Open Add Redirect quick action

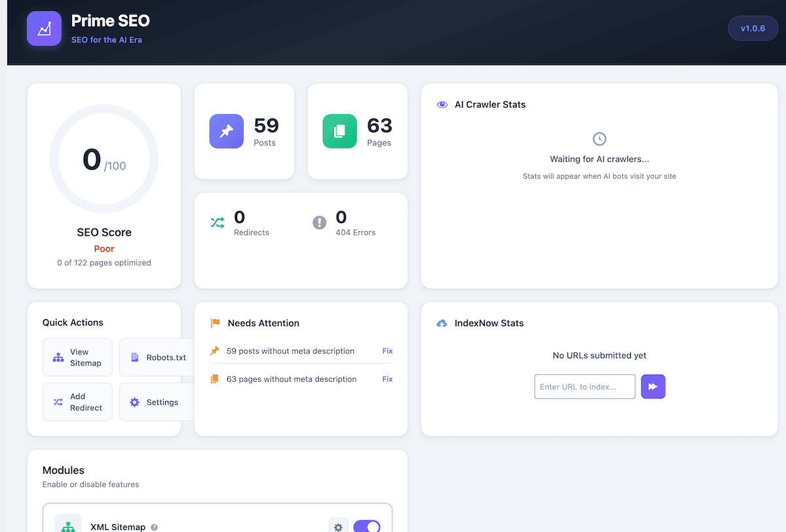point(77,402)
